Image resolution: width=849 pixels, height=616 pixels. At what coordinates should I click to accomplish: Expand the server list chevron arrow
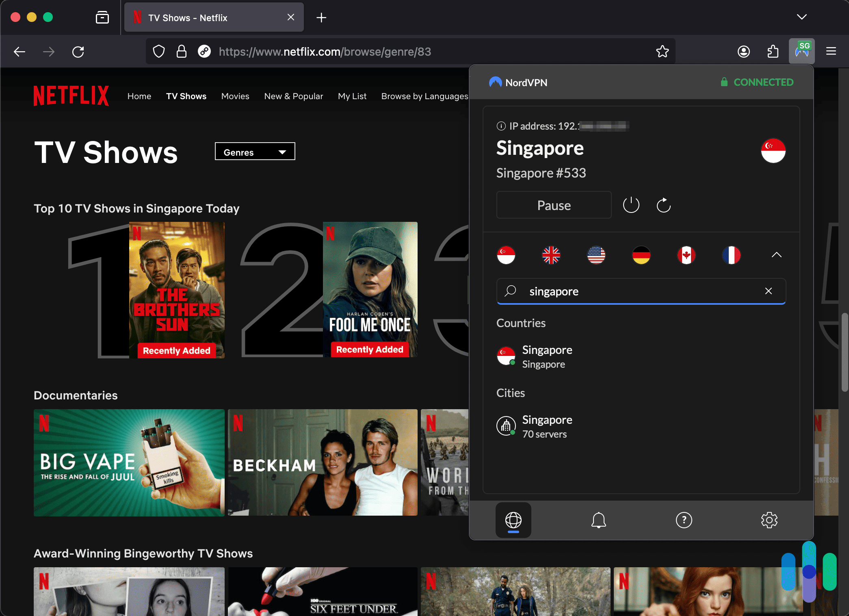pyautogui.click(x=777, y=255)
